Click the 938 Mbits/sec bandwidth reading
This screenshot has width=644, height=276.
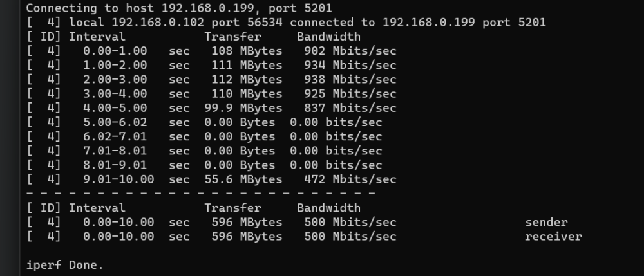[x=350, y=80]
